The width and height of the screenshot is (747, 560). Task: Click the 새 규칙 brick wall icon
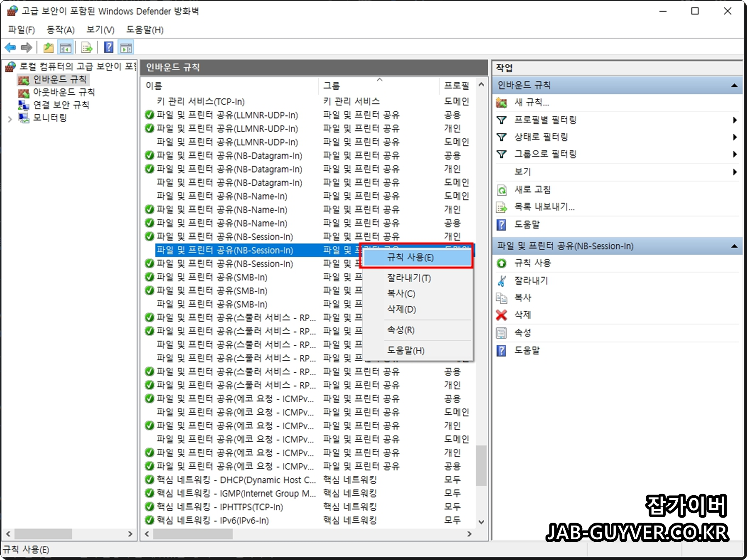click(x=502, y=103)
